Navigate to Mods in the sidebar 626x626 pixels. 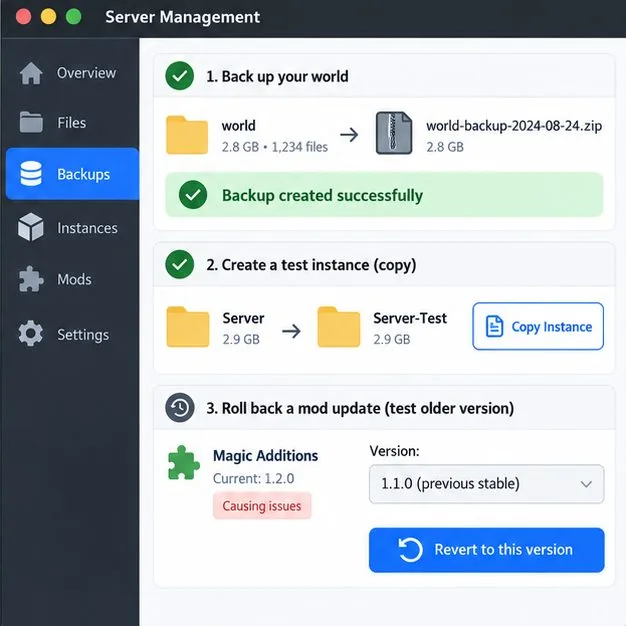[72, 279]
